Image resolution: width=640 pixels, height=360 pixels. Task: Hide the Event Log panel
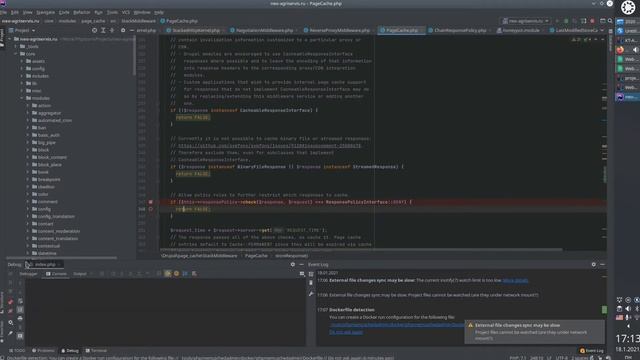pos(602,264)
